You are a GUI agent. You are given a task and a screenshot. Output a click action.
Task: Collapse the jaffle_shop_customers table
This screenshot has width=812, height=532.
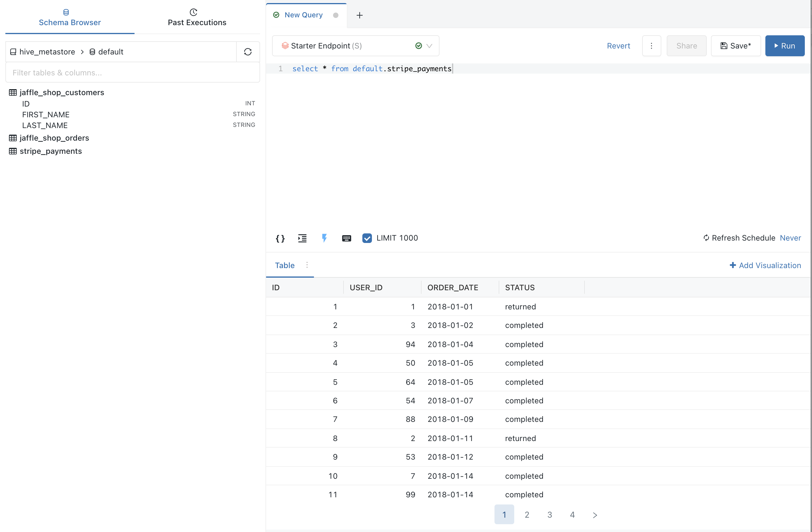(x=62, y=92)
